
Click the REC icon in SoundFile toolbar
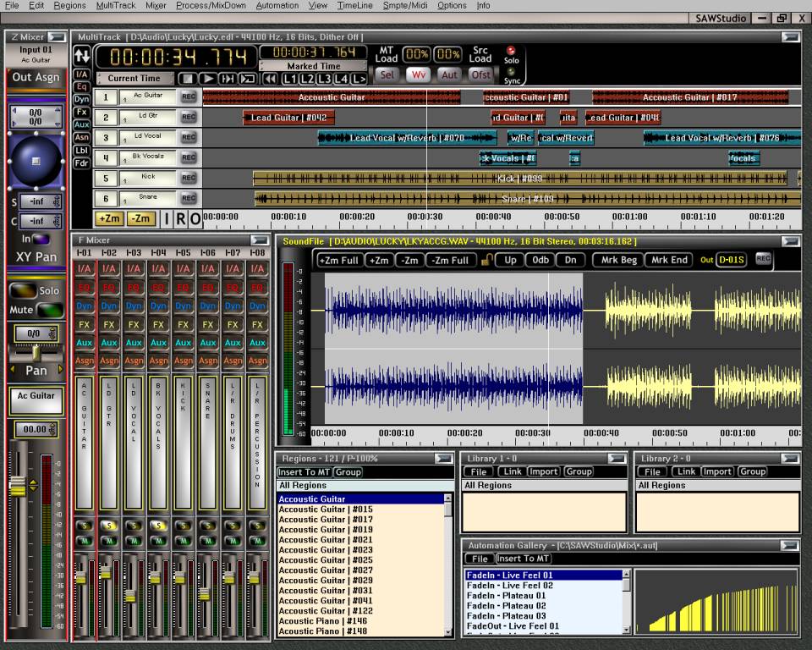point(763,259)
